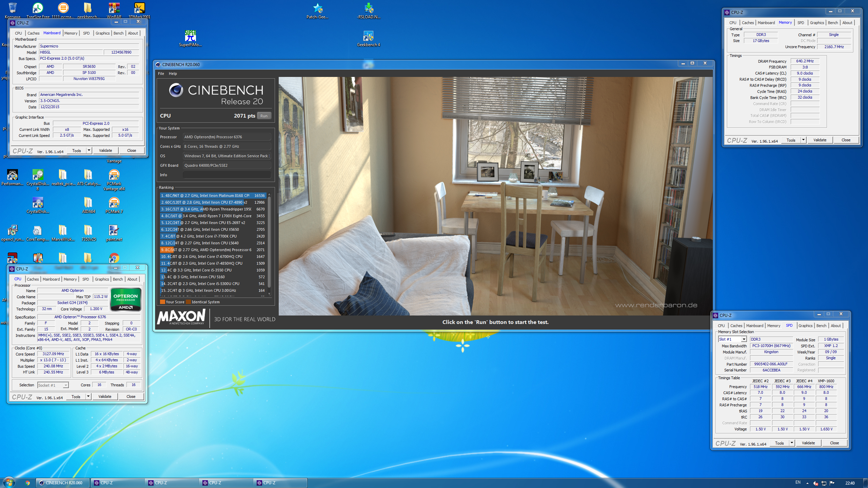868x488 pixels.
Task: Open the Recycle Bin (Корзина) icon
Action: [x=13, y=10]
